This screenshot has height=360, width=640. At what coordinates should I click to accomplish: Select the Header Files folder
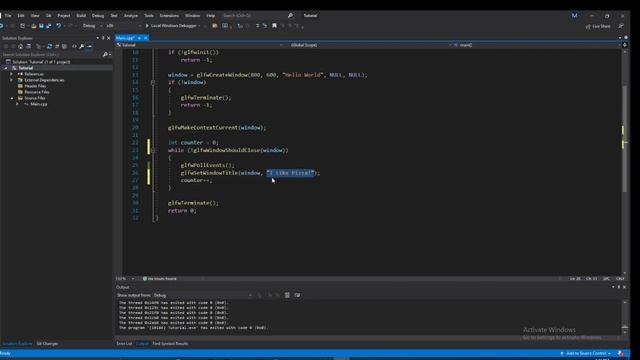click(35, 86)
